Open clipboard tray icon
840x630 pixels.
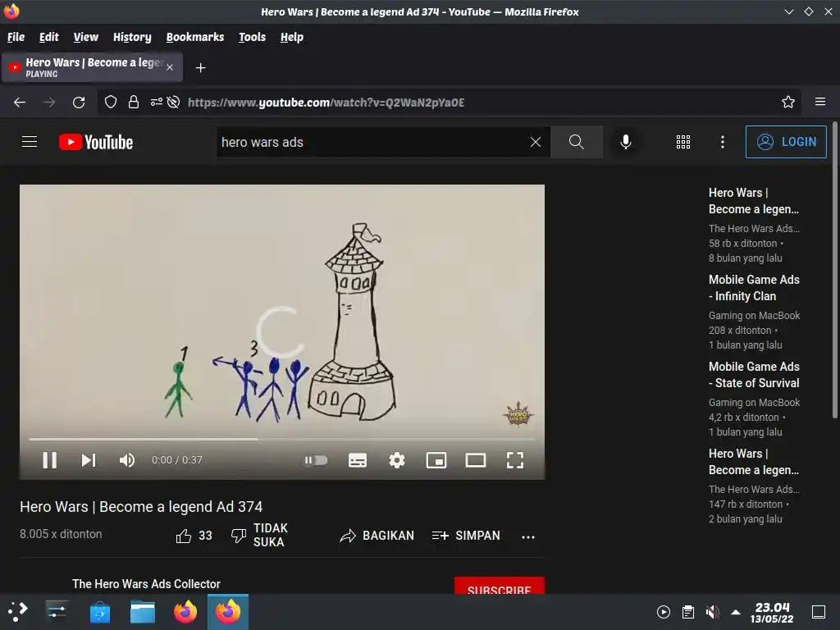coord(688,612)
